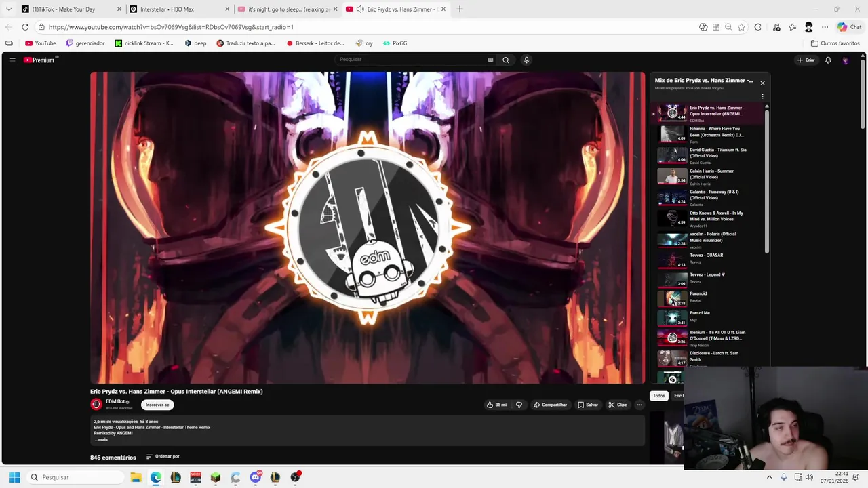Dislike the video with thumbs-down
The height and width of the screenshot is (488, 868).
coord(519,405)
